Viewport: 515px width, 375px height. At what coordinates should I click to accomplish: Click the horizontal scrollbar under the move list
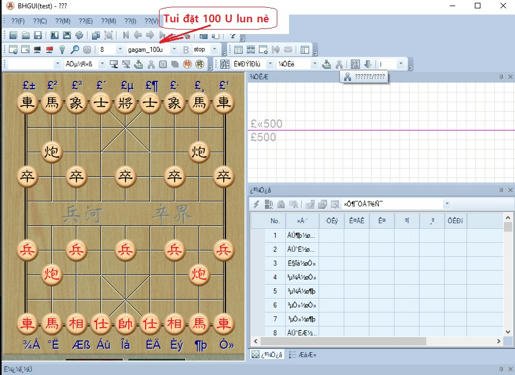click(343, 341)
